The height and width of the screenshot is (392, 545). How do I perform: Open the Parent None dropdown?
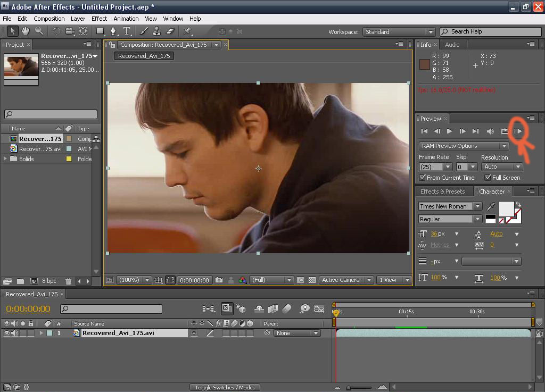(297, 333)
